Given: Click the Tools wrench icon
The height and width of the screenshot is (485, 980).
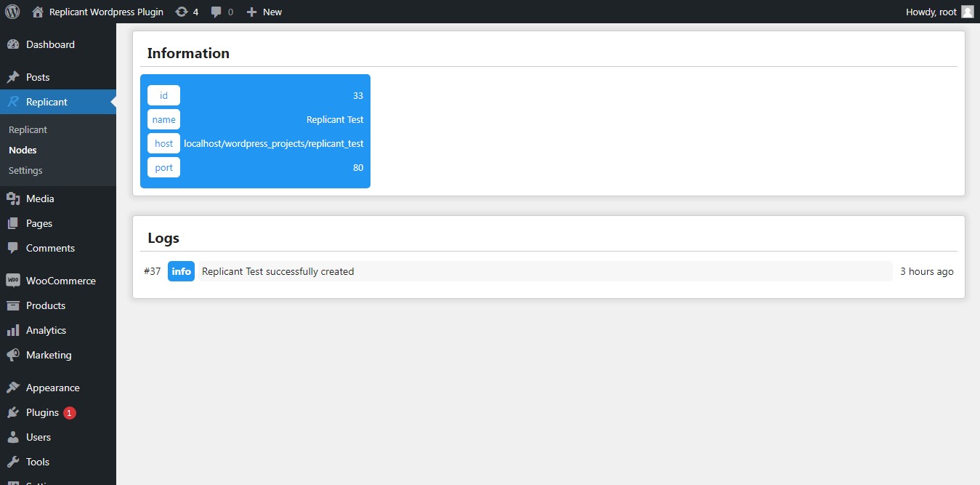Looking at the screenshot, I should (13, 462).
